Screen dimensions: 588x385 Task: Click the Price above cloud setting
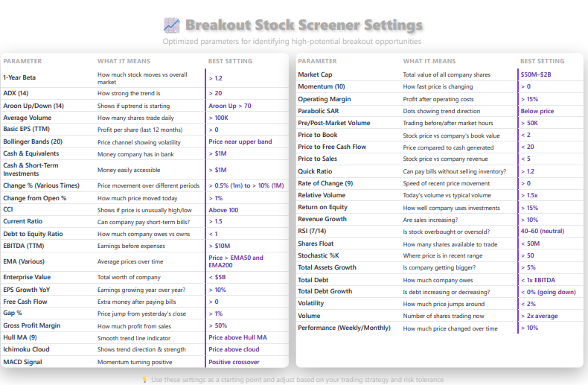[x=234, y=349]
